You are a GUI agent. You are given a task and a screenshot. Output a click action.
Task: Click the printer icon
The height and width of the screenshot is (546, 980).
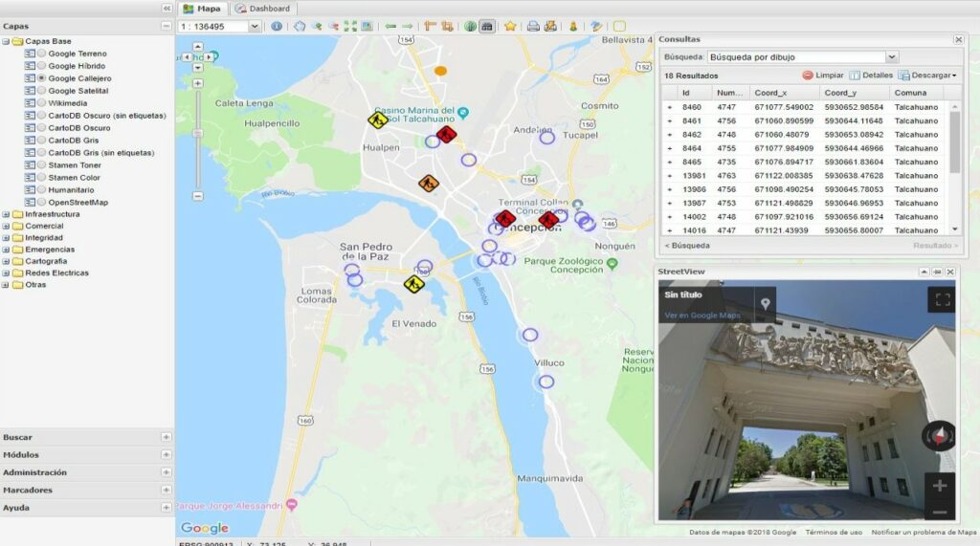(x=533, y=26)
